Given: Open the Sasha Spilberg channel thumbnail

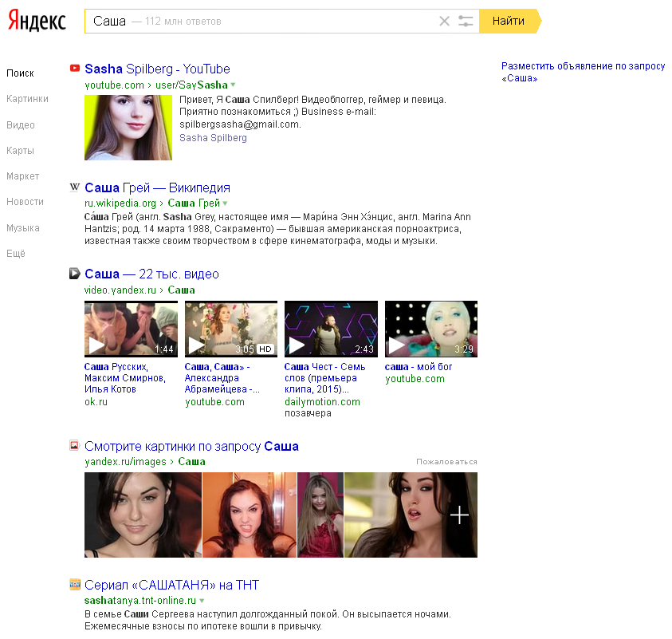Looking at the screenshot, I should coord(128,128).
